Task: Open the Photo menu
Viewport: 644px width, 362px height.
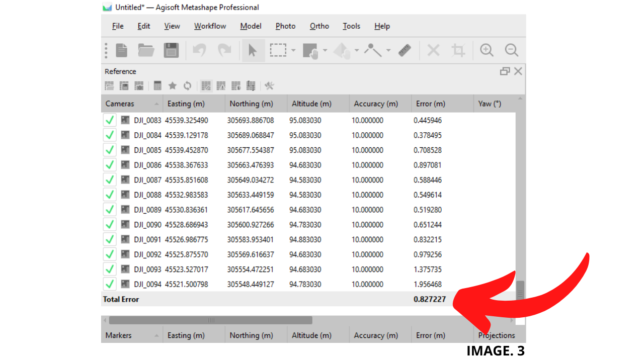Action: click(x=285, y=26)
